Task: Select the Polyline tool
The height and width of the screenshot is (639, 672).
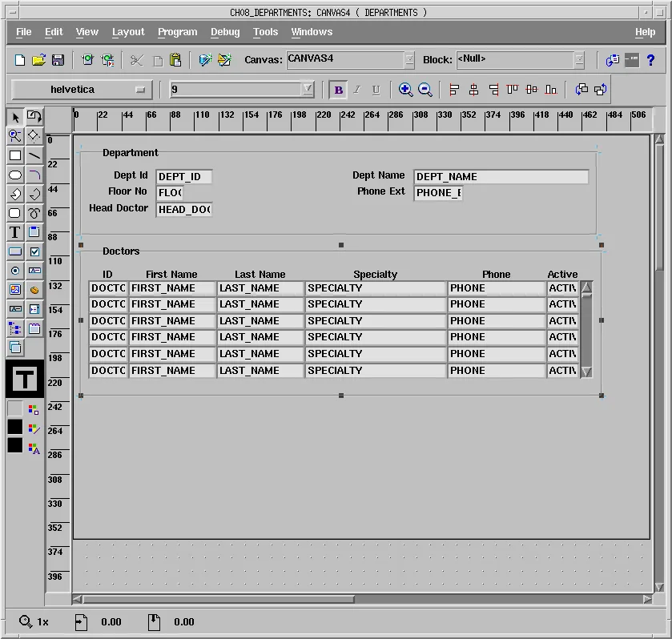Action: click(34, 194)
